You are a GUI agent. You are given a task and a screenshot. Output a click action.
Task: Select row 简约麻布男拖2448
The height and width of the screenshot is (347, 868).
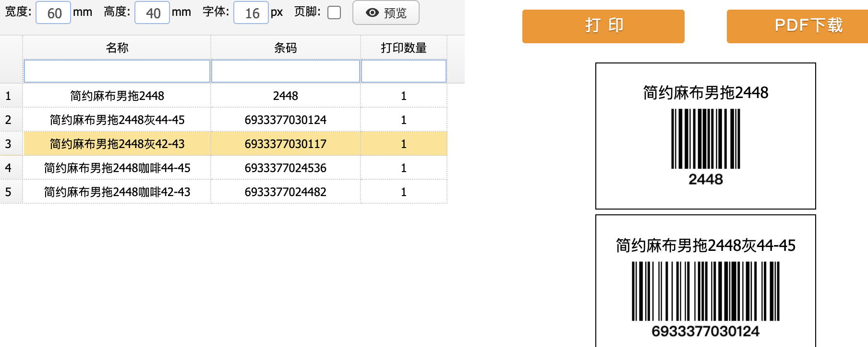(x=117, y=96)
